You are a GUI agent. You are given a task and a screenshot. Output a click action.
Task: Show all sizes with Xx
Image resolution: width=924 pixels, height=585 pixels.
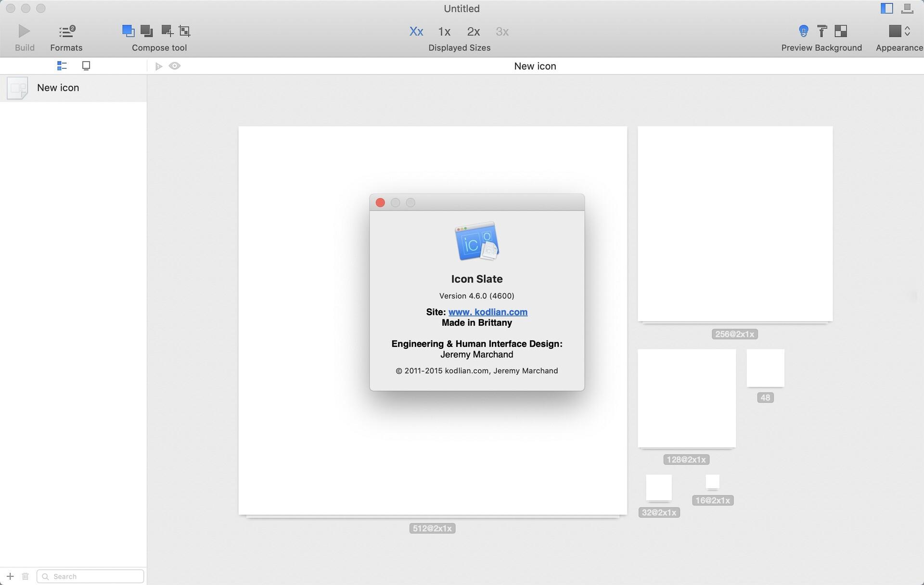[x=416, y=31]
